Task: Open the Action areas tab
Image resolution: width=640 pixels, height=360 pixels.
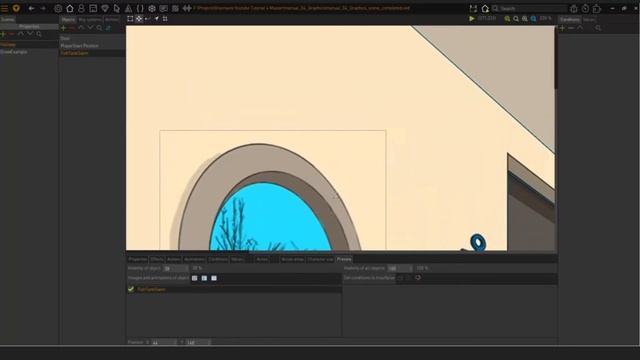Action: [x=293, y=259]
